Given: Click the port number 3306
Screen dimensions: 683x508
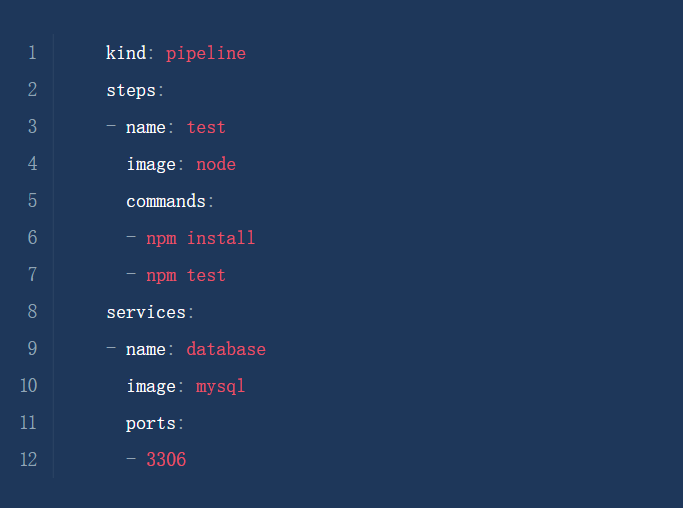Looking at the screenshot, I should [x=166, y=460].
